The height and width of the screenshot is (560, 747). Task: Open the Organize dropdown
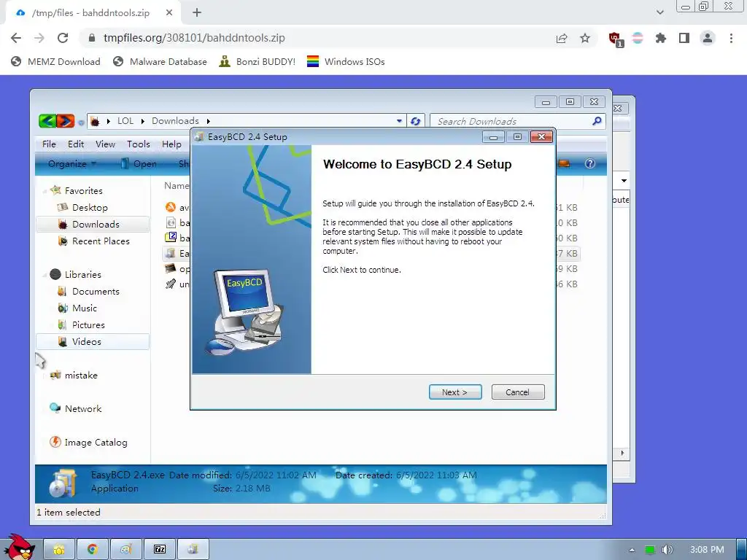tap(72, 164)
